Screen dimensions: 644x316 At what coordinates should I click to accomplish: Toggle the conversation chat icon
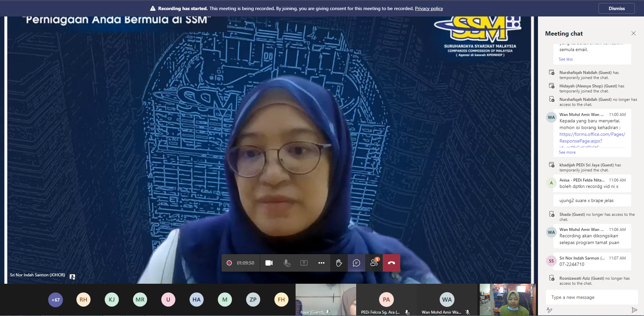coord(357,263)
